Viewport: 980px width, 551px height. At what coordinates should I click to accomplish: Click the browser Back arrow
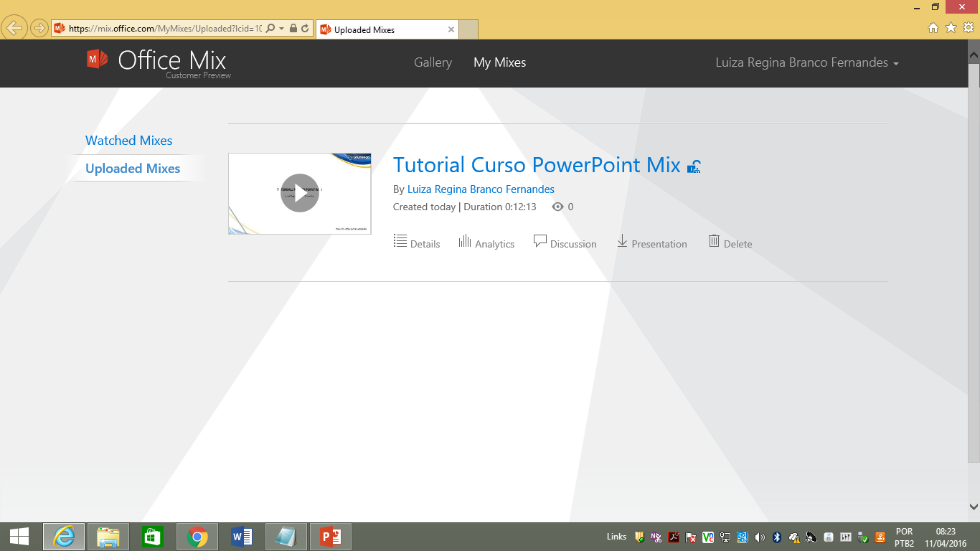[15, 29]
